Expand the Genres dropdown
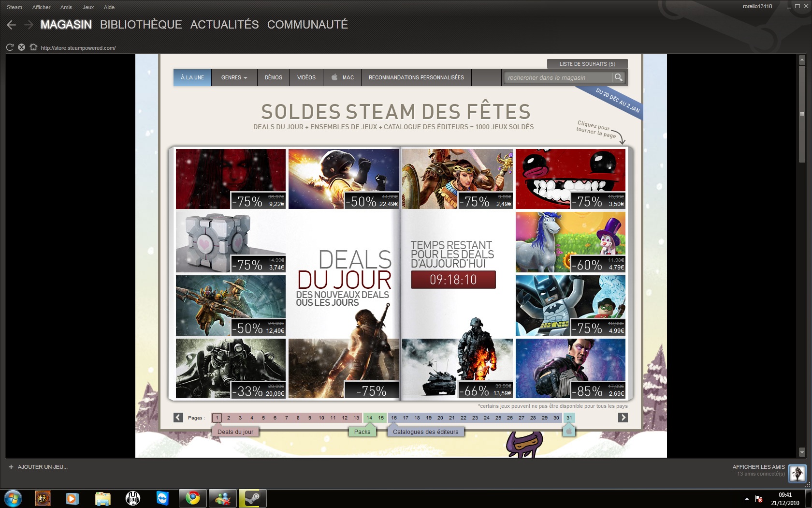 click(234, 77)
